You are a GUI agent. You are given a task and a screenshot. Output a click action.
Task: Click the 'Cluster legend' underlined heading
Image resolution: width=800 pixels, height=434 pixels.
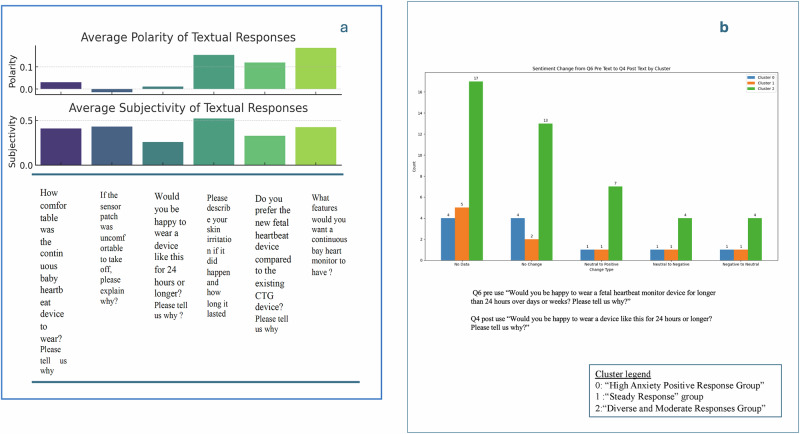(622, 374)
